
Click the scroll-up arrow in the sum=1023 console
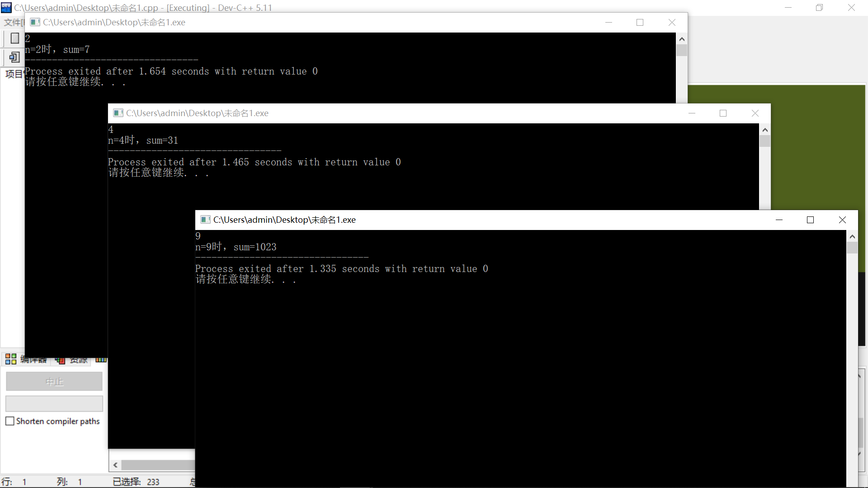point(852,236)
